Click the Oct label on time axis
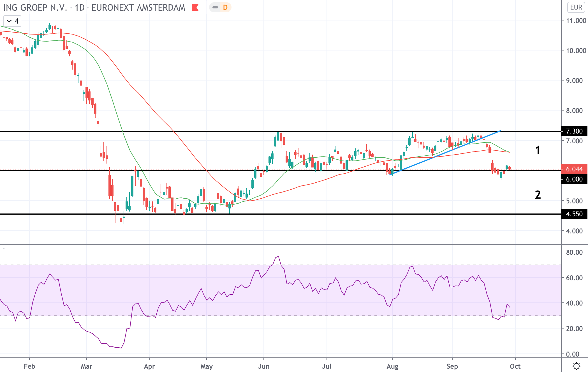588x372 pixels. pos(515,366)
